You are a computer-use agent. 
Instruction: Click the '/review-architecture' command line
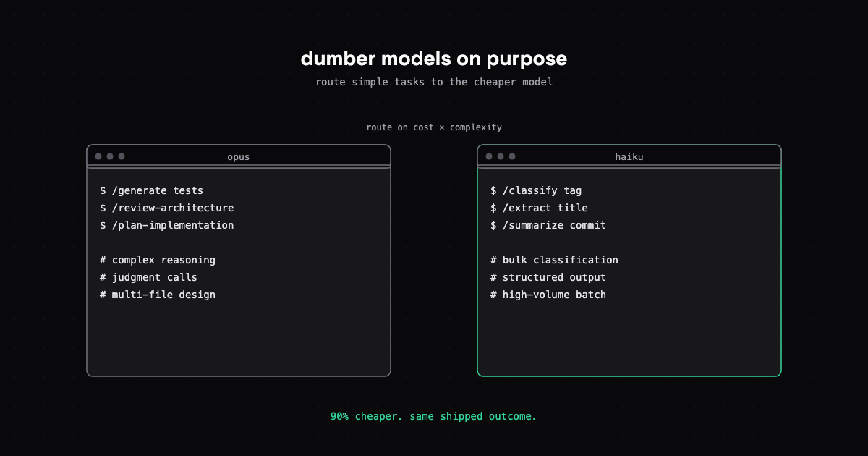pos(167,208)
